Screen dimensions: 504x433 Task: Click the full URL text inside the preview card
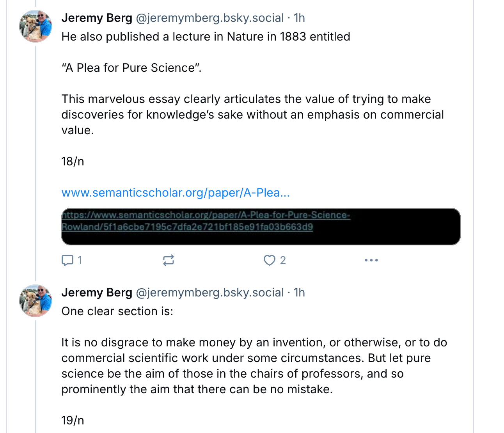point(206,221)
